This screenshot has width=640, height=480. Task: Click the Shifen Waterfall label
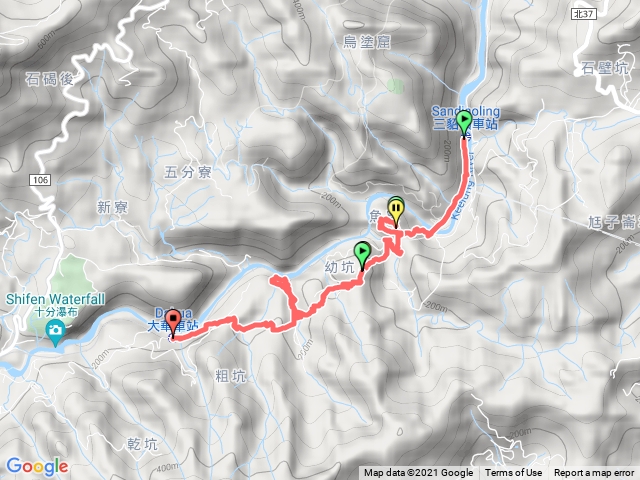point(56,299)
